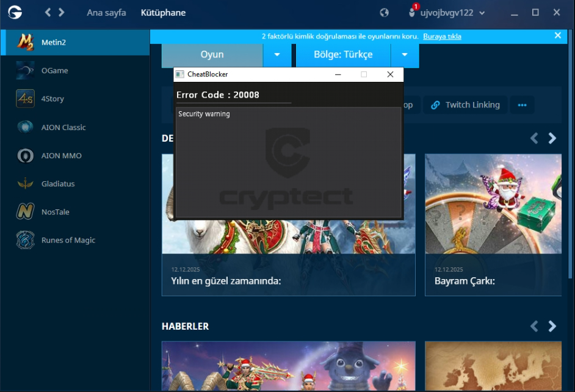Show the next HABERLER item
Screen dimensions: 575x392
point(552,326)
